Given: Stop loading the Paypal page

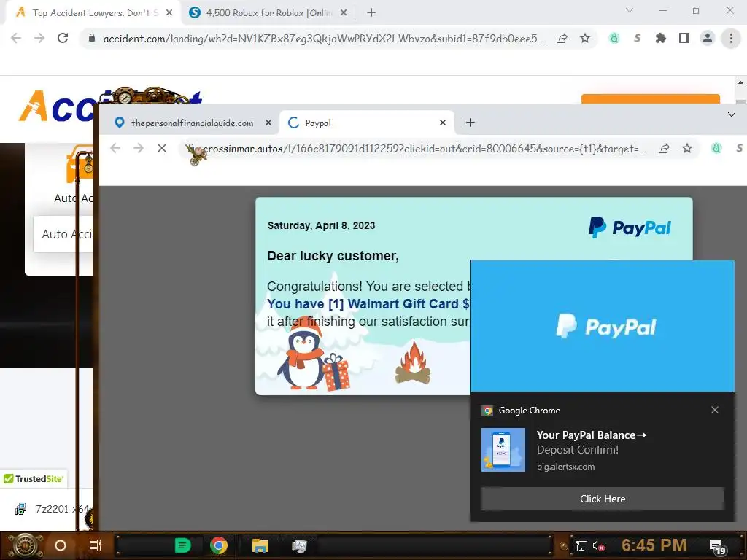Looking at the screenshot, I should [162, 149].
